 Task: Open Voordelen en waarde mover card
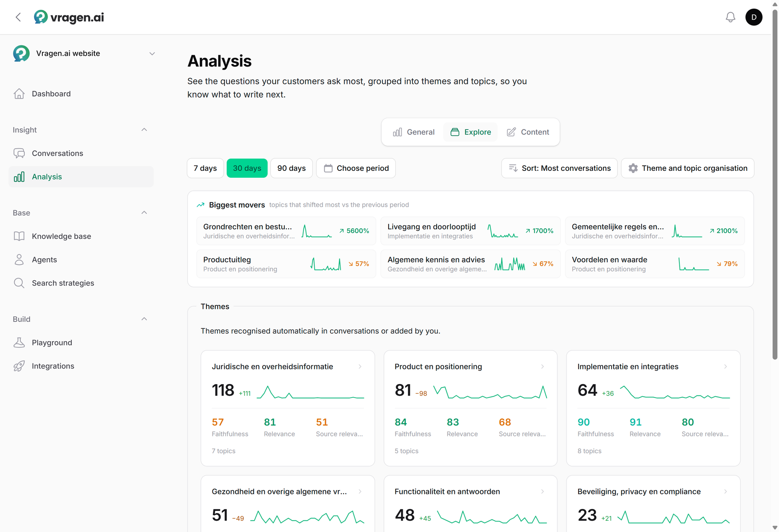pyautogui.click(x=655, y=264)
